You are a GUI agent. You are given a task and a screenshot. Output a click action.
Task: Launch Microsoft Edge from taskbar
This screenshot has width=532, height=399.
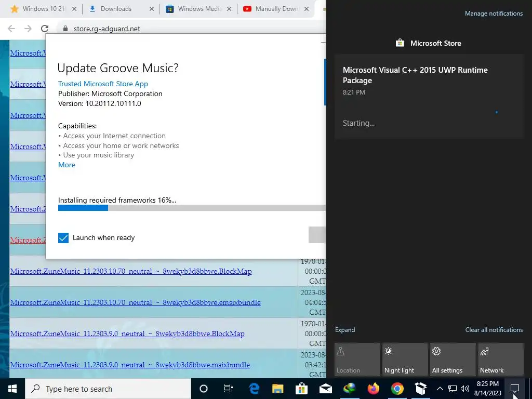click(254, 389)
